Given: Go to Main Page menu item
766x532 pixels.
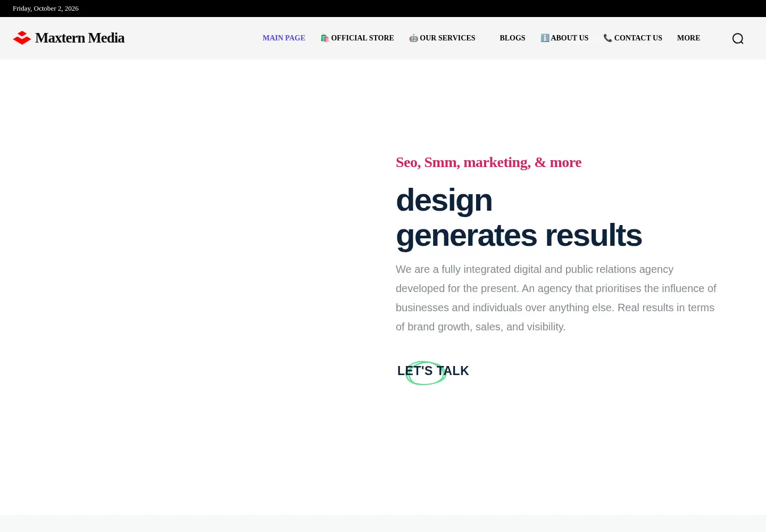Looking at the screenshot, I should pos(284,38).
